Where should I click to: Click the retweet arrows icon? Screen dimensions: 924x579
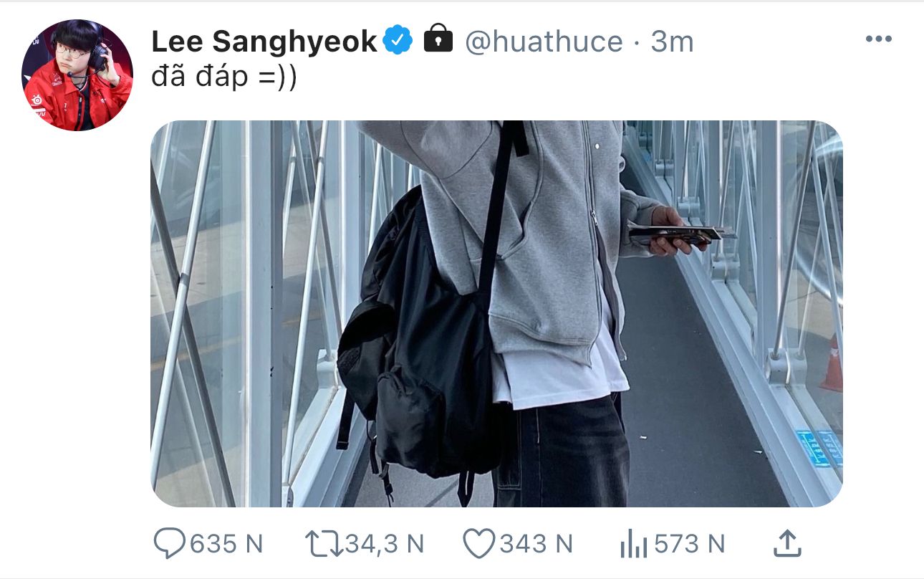click(x=324, y=545)
